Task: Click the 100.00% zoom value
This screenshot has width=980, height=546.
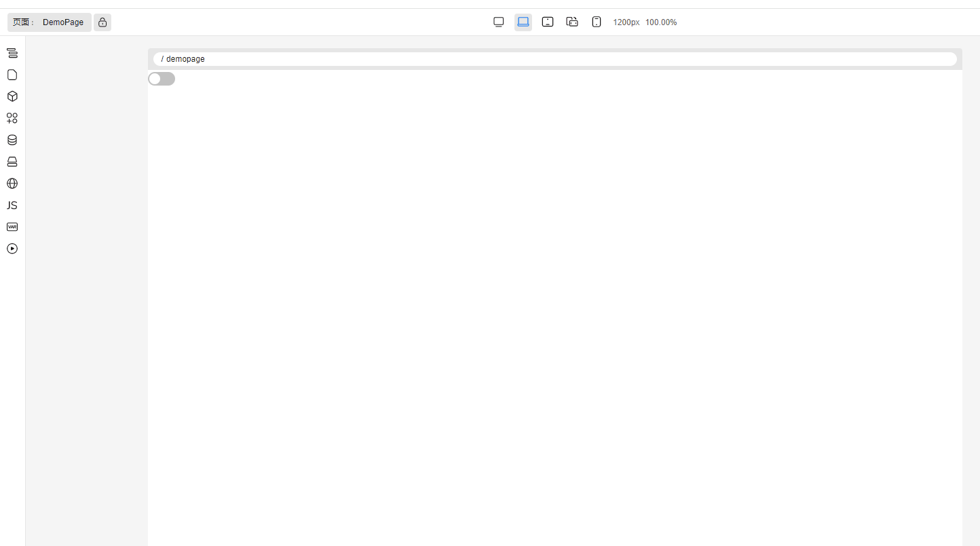Action: (661, 22)
